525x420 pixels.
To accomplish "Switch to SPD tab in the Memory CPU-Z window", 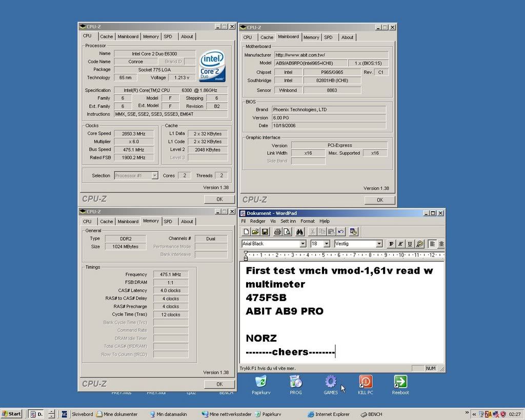I will pos(168,222).
